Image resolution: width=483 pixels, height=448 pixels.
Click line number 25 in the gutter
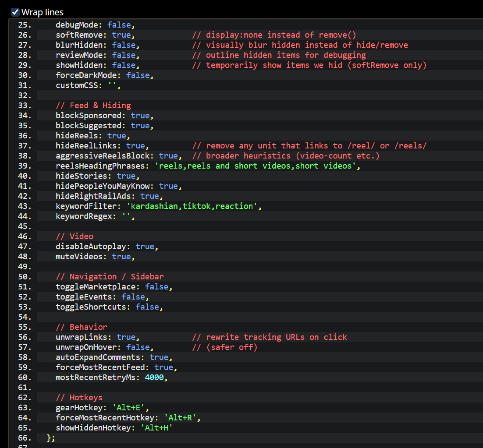(x=25, y=25)
